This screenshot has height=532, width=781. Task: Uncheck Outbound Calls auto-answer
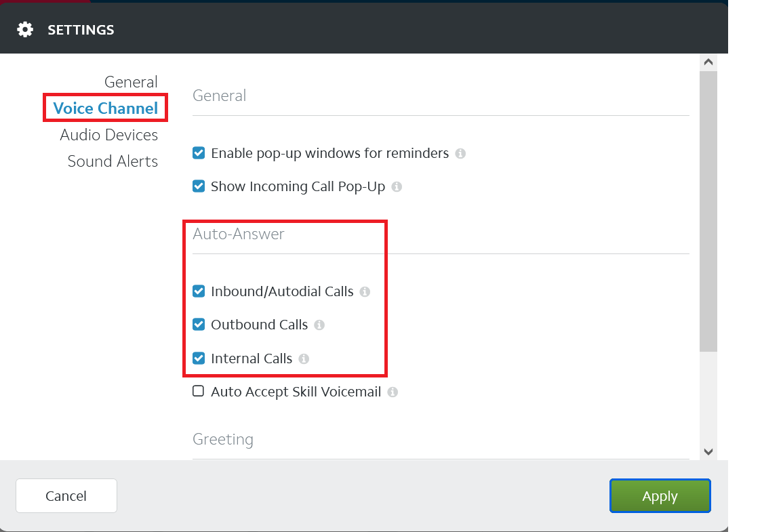199,325
